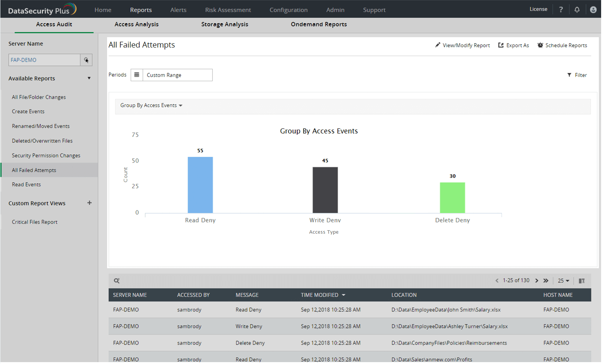Switch to the Storage Analysis tab
Screen dimensions: 603x364
[225, 24]
